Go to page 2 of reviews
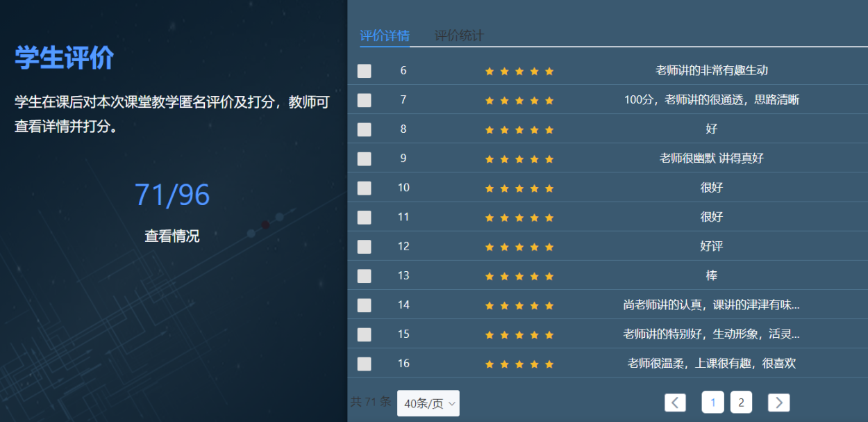This screenshot has height=422, width=868. click(741, 402)
